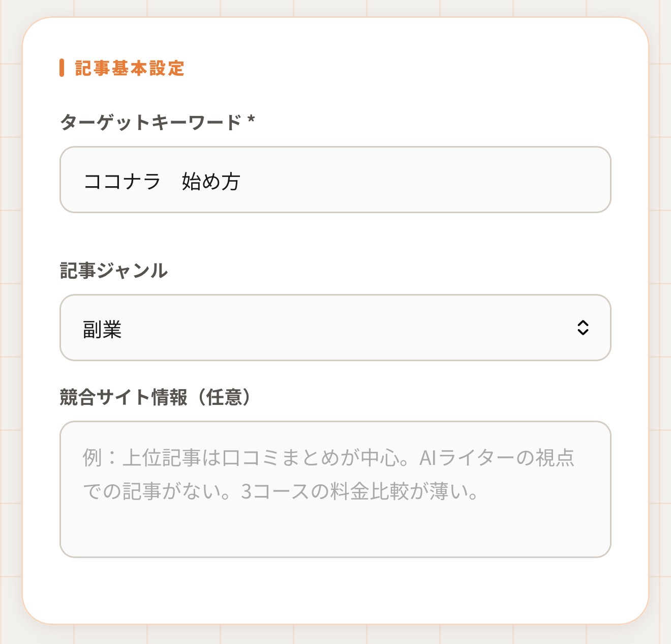Expand the genre dropdown showing 副業
671x644 pixels.
(335, 328)
